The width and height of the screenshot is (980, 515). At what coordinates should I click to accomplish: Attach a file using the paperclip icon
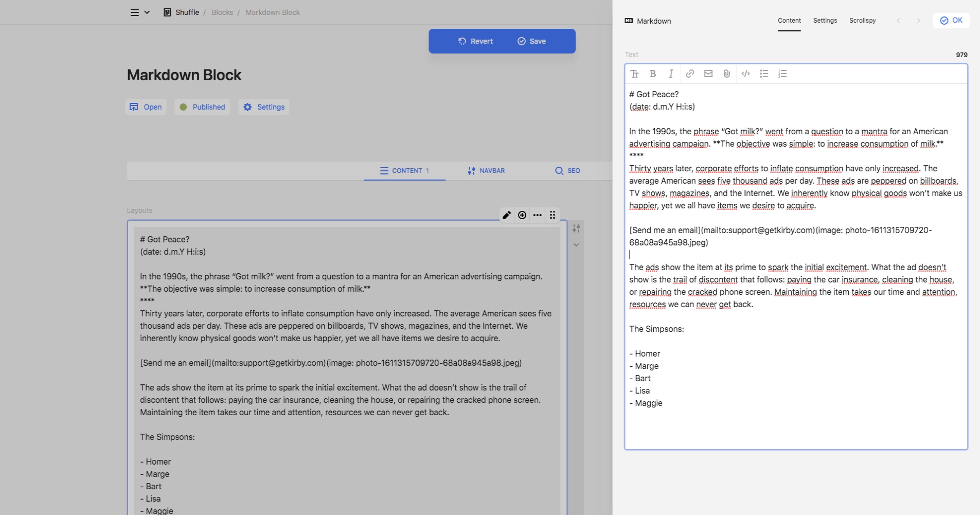point(726,74)
